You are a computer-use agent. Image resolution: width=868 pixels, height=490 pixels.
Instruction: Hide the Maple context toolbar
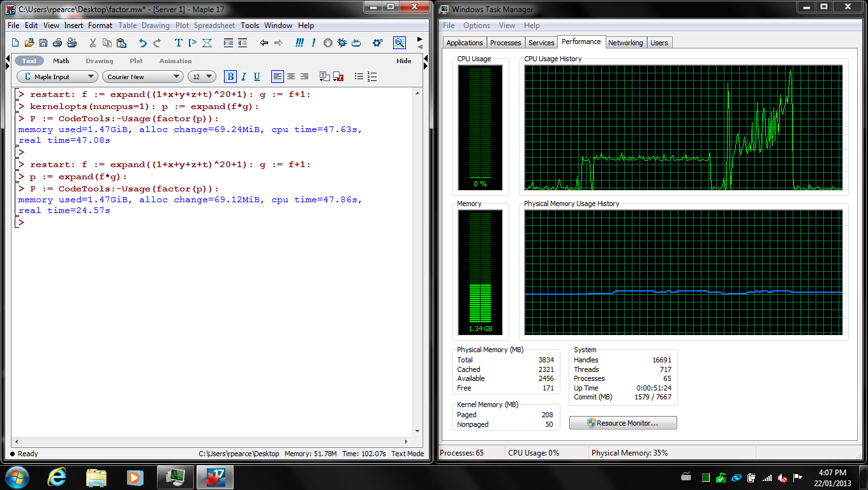pos(404,61)
